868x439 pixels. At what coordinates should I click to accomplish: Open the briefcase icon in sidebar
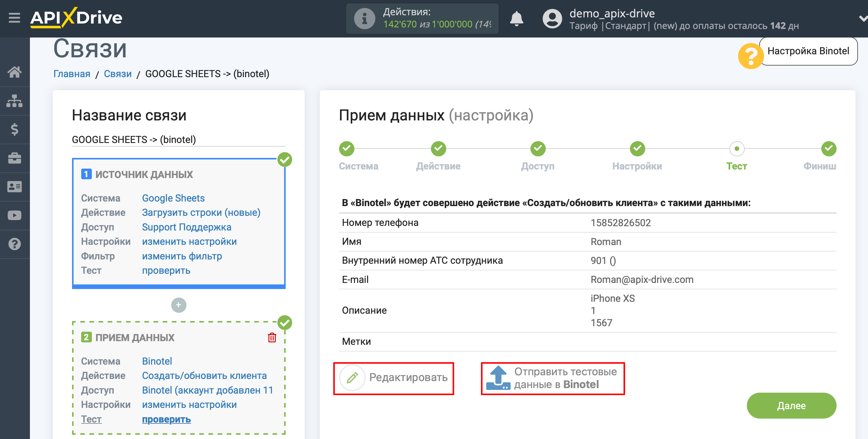pos(14,158)
